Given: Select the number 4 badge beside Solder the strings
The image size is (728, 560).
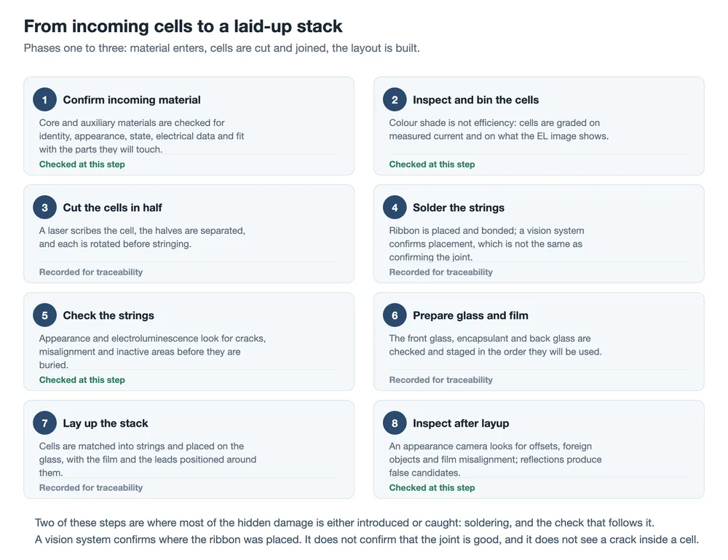Looking at the screenshot, I should (395, 207).
